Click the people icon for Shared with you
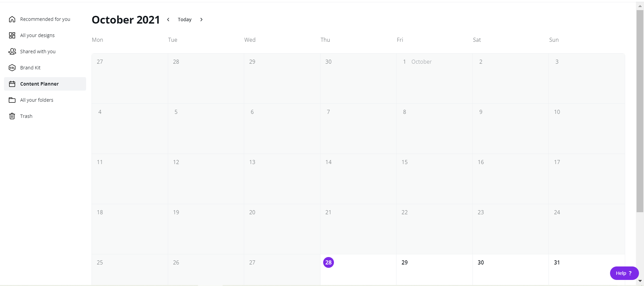This screenshot has width=644, height=286. click(x=12, y=52)
